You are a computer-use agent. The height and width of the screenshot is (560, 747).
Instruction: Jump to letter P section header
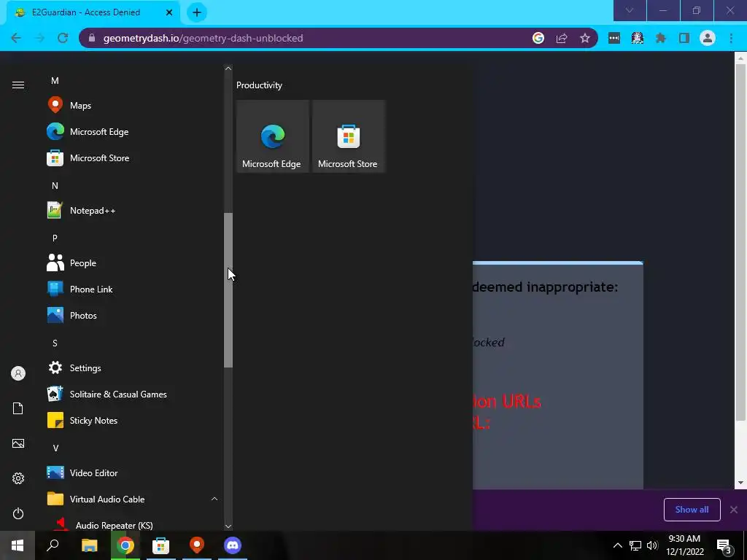[55, 238]
